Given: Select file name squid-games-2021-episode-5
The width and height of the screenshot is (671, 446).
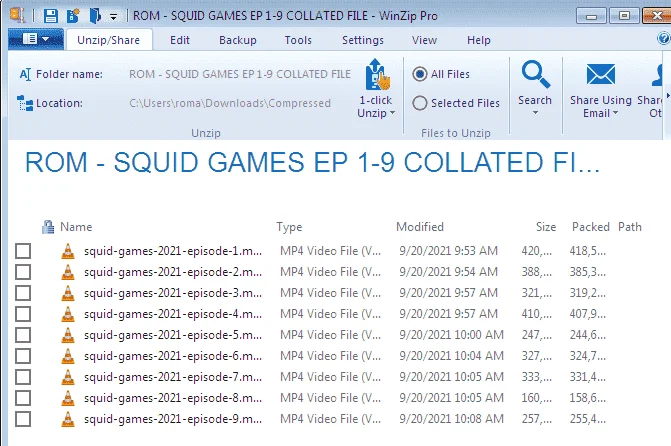Looking at the screenshot, I should [x=173, y=335].
